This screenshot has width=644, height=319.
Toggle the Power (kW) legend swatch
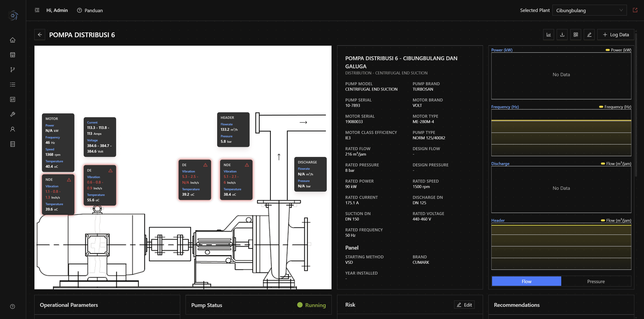point(607,50)
